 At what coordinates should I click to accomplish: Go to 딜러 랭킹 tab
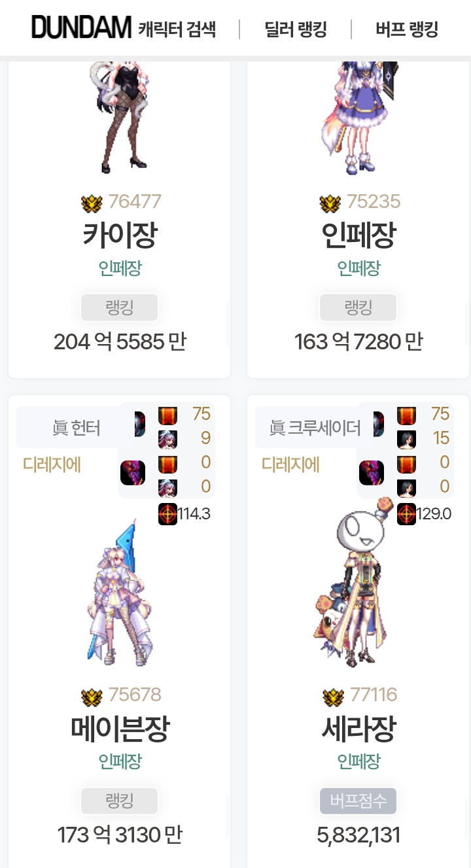pos(296,29)
